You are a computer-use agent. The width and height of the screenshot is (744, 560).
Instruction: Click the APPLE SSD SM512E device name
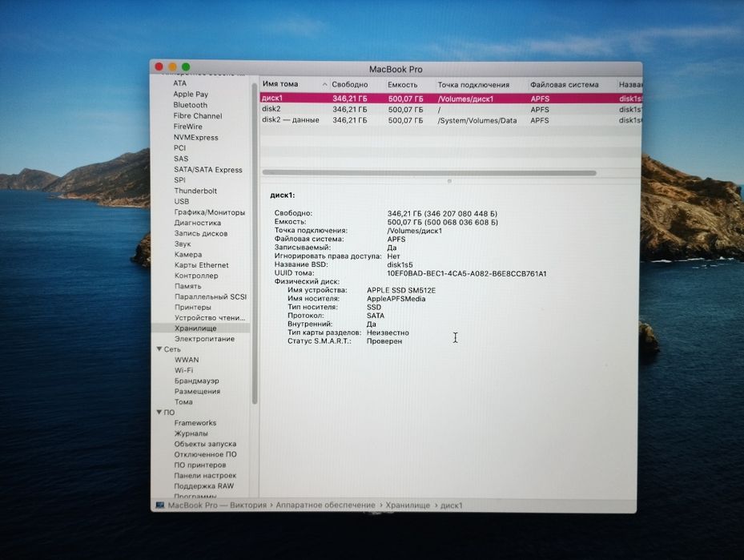coord(401,291)
